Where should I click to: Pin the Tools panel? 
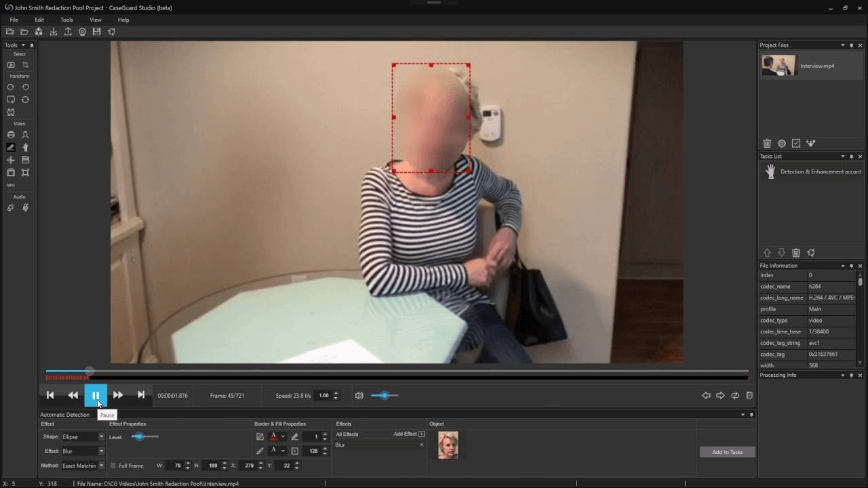(x=32, y=45)
